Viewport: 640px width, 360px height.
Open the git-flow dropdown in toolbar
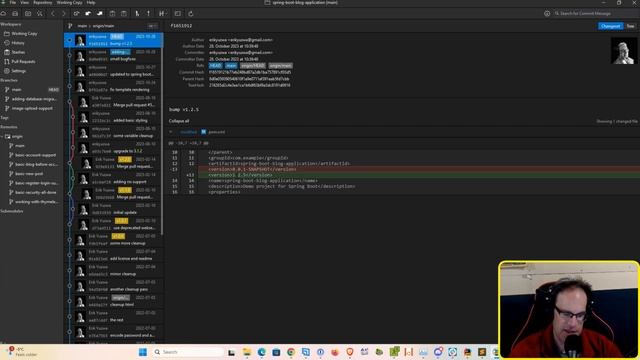tap(162, 13)
